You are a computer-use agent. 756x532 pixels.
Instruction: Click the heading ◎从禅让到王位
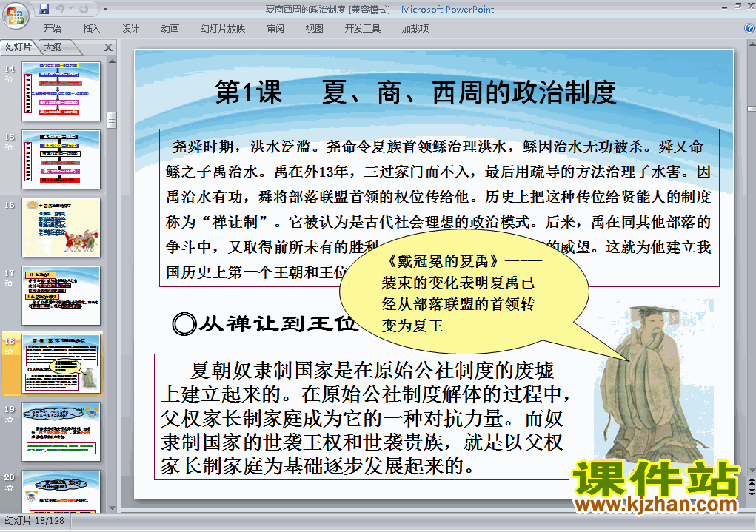265,324
